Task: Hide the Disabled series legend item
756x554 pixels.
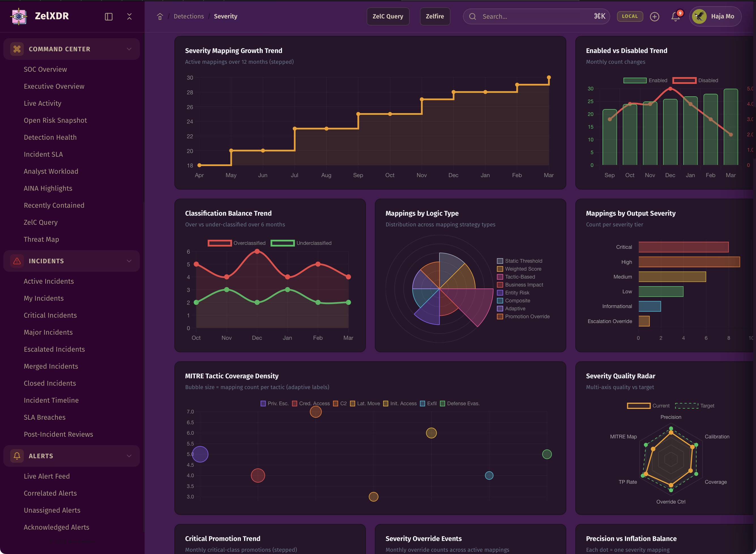Action: point(695,80)
